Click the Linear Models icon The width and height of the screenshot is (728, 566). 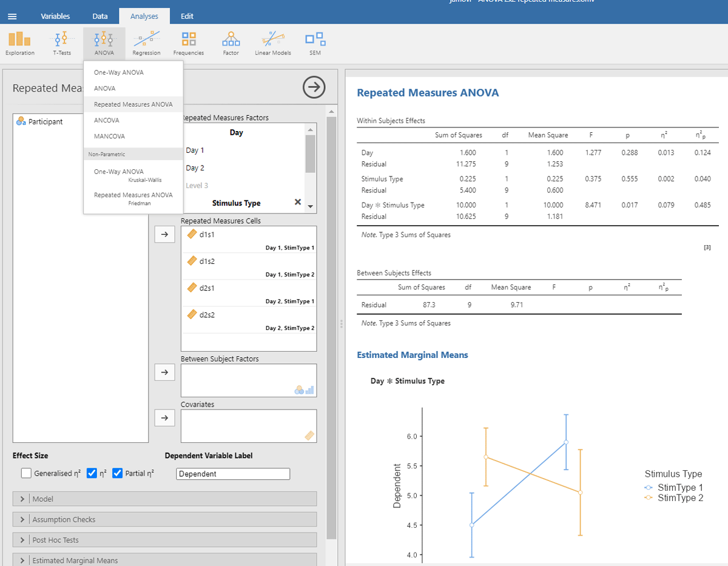[x=272, y=43]
